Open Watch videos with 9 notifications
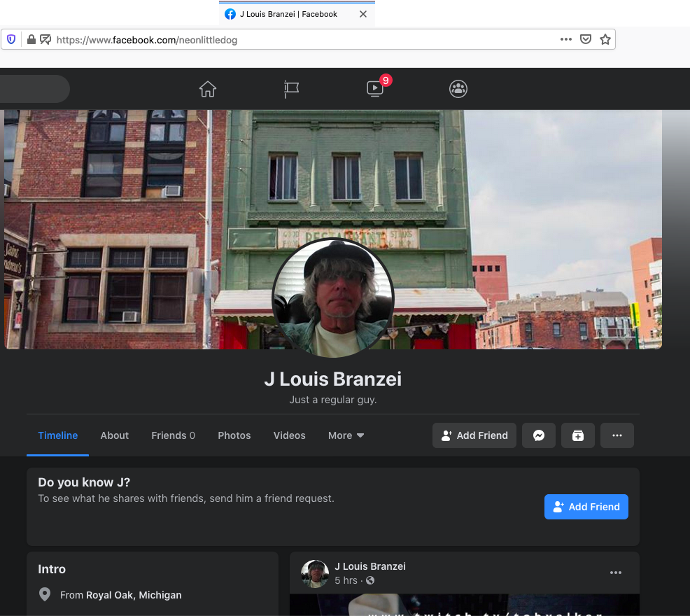 [x=375, y=89]
